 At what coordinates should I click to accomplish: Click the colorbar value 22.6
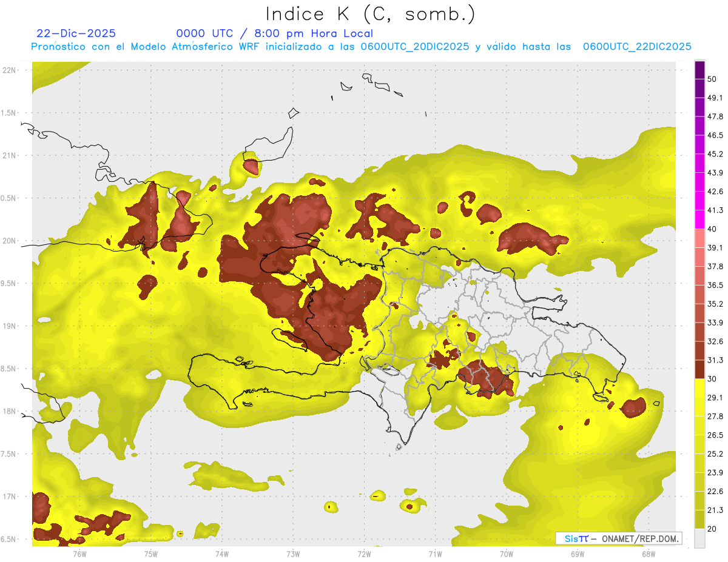pos(715,492)
